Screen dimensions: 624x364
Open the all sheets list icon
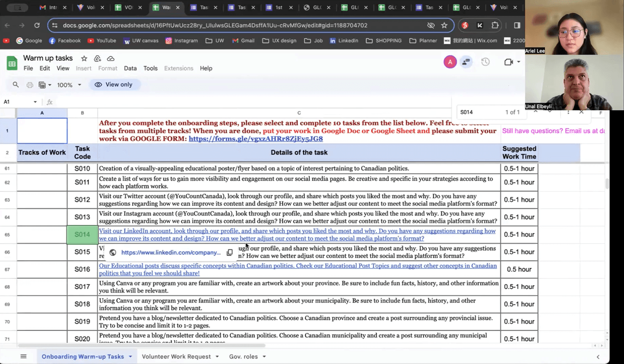pyautogui.click(x=23, y=357)
